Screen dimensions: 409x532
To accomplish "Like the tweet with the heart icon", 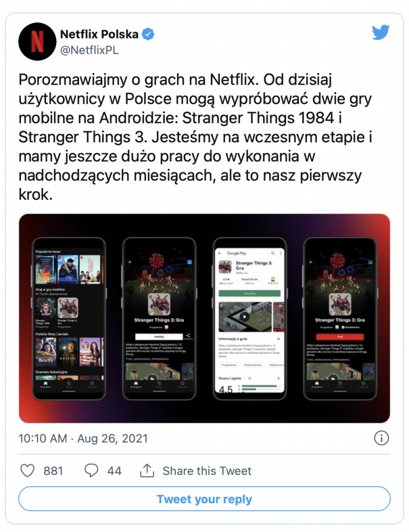I will point(28,471).
